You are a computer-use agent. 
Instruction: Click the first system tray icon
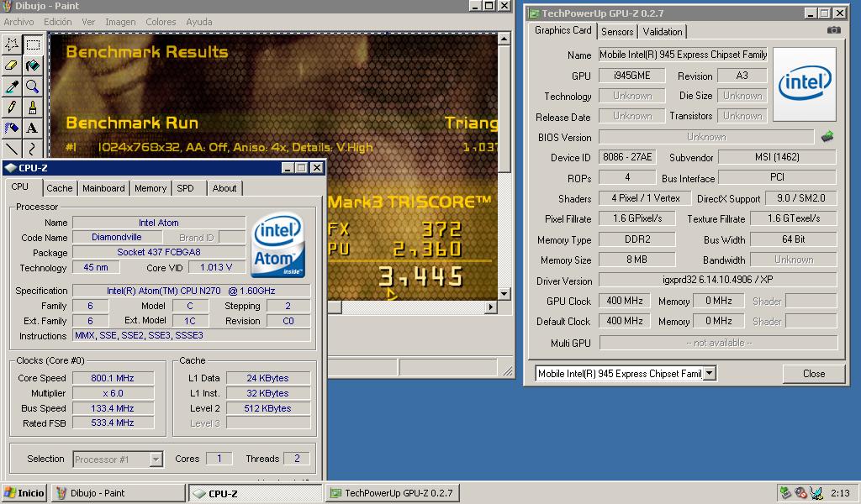click(786, 493)
